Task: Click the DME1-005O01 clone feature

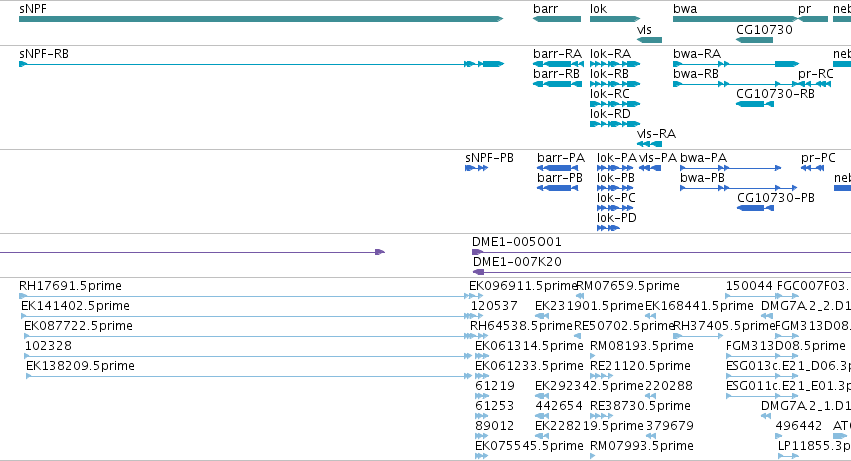Action: pyautogui.click(x=661, y=252)
